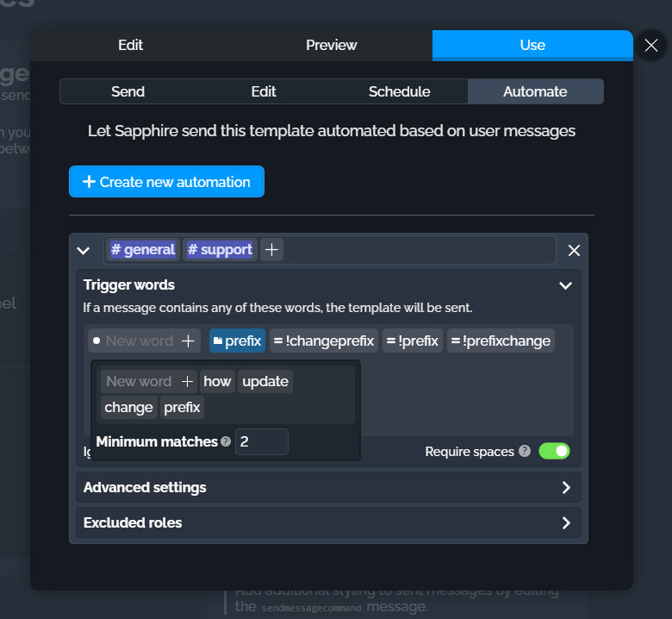Edit the Minimum matches value field
The height and width of the screenshot is (619, 672).
262,441
